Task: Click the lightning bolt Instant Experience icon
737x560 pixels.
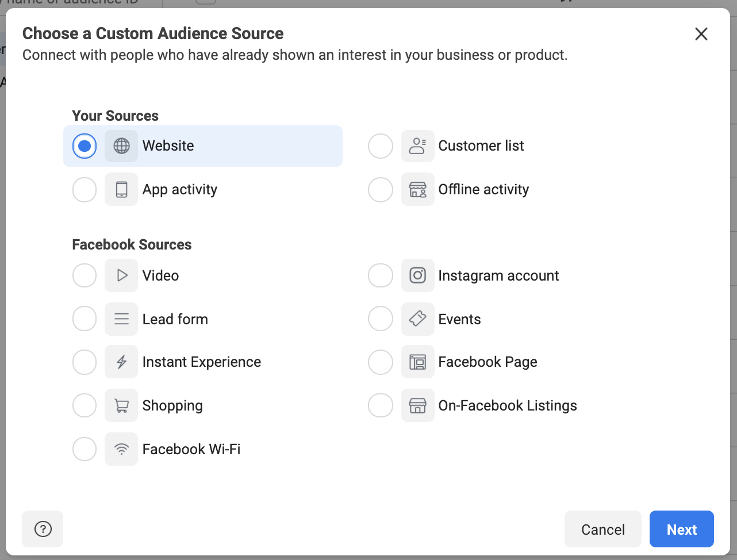Action: (x=121, y=362)
